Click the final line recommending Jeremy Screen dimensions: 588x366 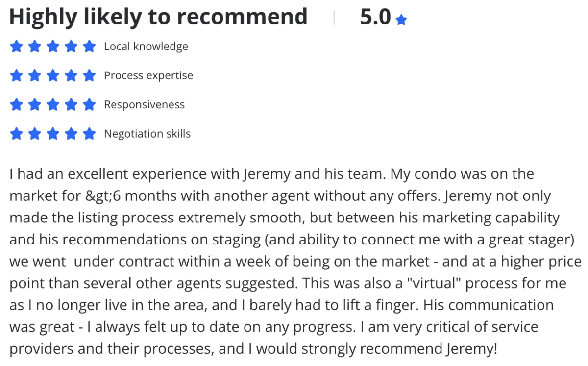click(253, 349)
